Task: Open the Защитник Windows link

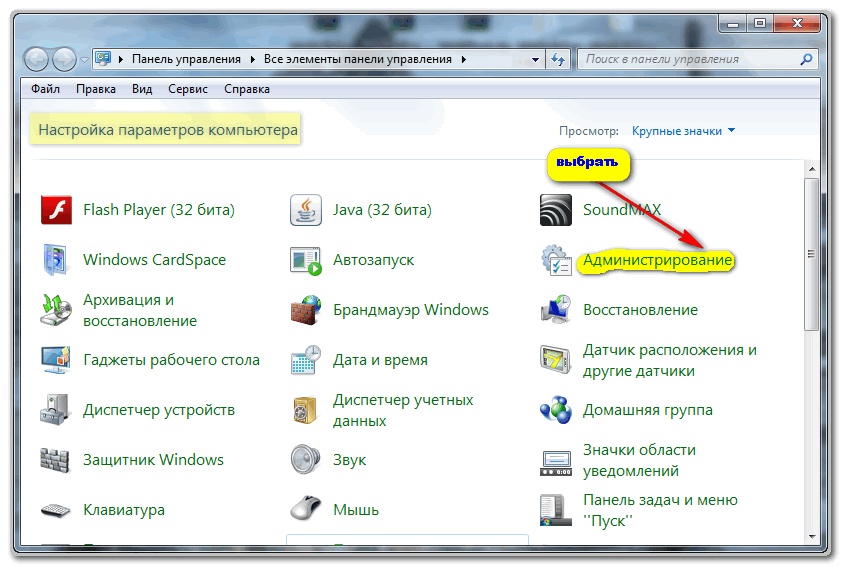Action: (x=153, y=460)
